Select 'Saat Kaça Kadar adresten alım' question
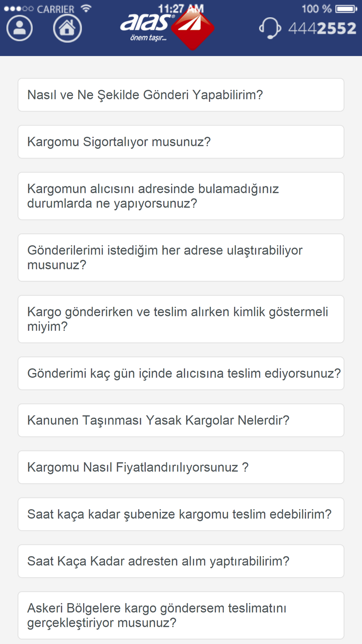This screenshot has height=644, width=362. coord(181,561)
